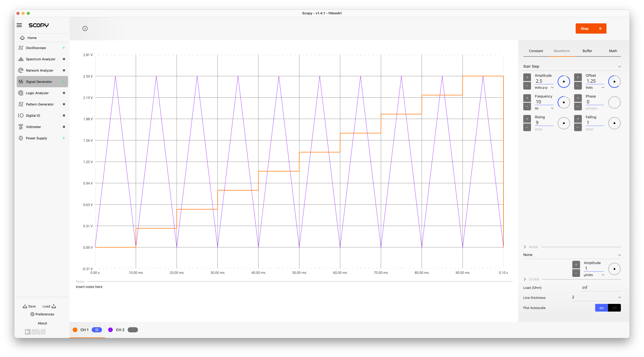Increase noise Amplitude with the plus button
The image size is (644, 357).
(x=576, y=265)
